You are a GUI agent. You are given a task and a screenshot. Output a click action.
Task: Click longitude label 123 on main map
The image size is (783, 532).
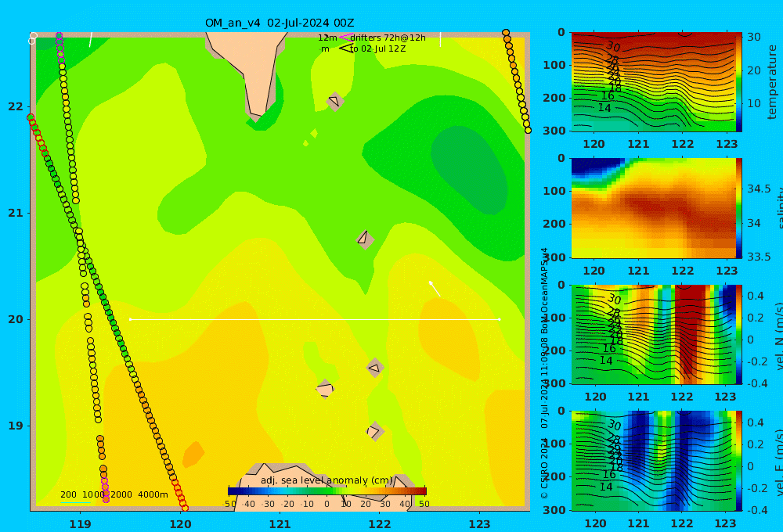[480, 524]
